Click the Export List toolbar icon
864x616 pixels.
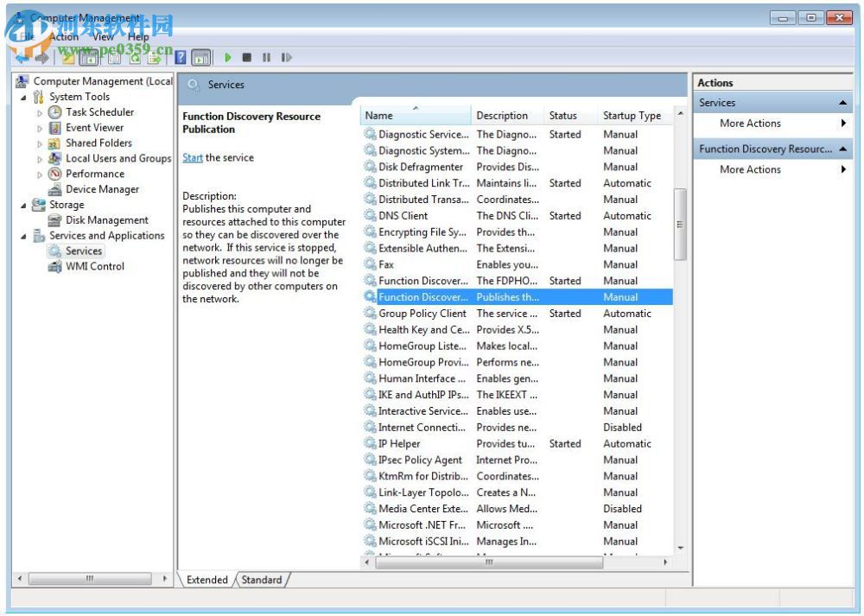155,57
